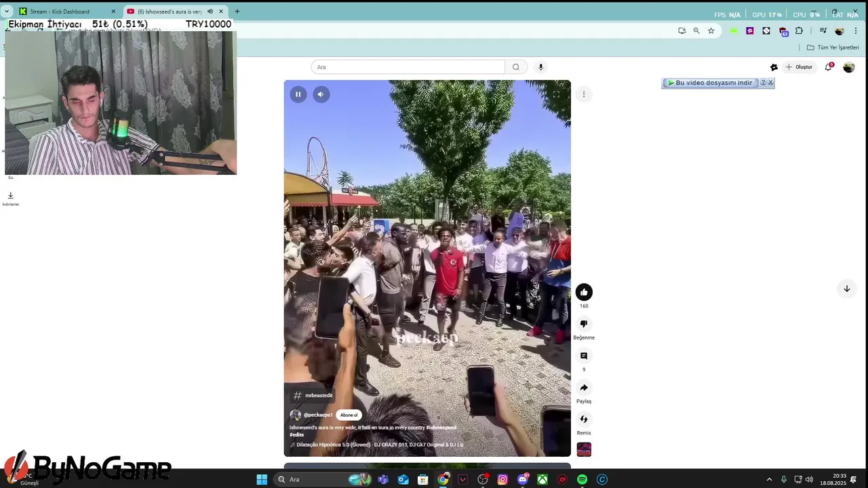Open Xbox app from the taskbar
The height and width of the screenshot is (488, 868).
[x=542, y=479]
